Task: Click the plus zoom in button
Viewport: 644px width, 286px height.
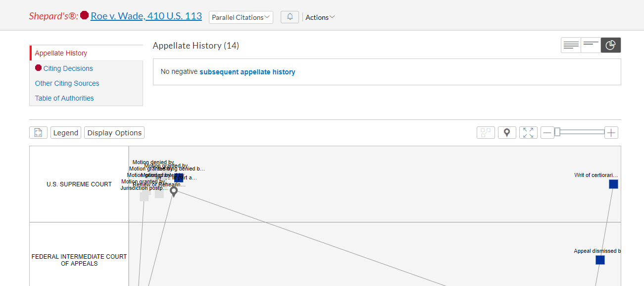Action: [x=611, y=133]
